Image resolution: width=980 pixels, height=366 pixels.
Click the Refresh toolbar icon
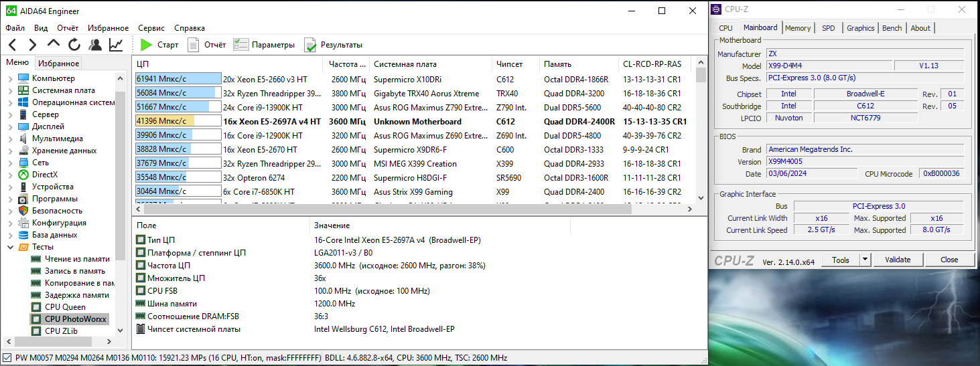(x=74, y=45)
